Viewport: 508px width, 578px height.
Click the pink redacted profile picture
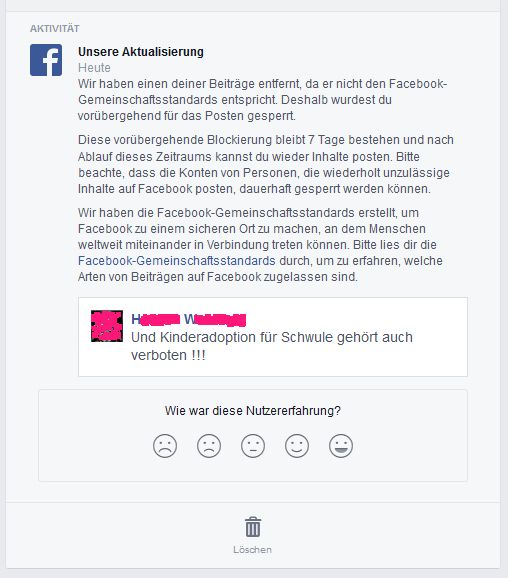click(x=107, y=326)
